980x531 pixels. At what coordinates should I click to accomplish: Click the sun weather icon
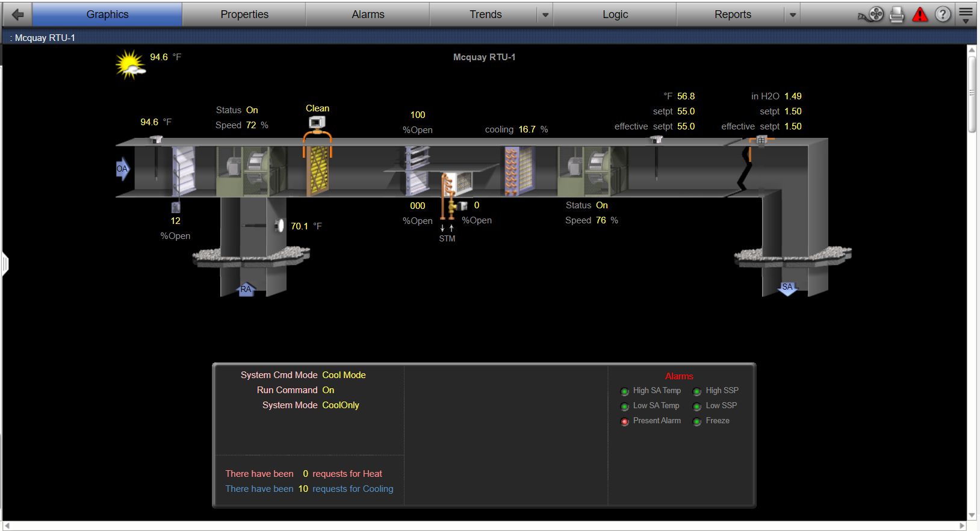129,65
